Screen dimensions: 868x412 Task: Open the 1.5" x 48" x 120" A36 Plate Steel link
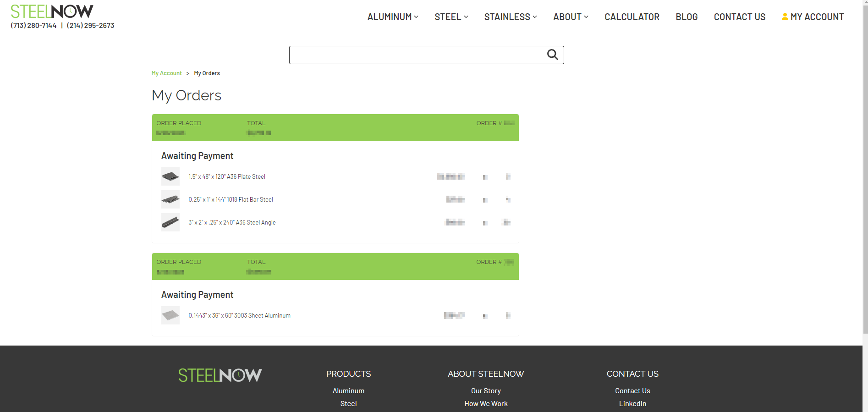227,177
